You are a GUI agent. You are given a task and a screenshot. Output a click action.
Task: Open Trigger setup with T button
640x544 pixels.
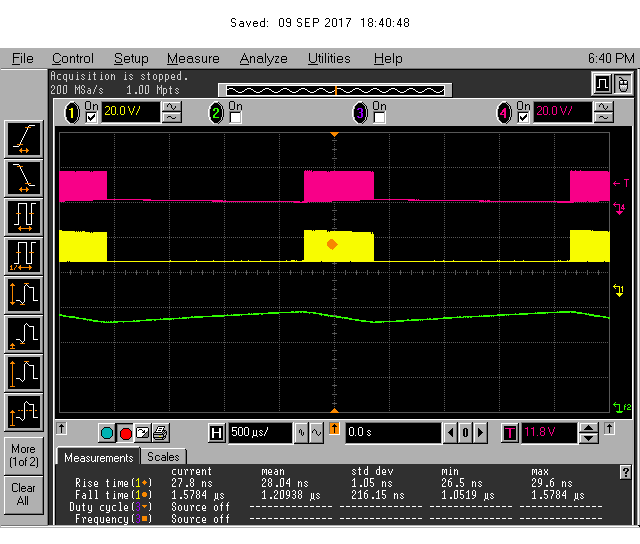(x=510, y=433)
